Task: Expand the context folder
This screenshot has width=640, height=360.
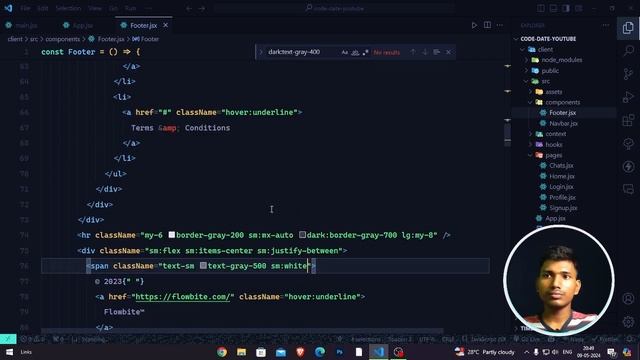Action: click(531, 134)
